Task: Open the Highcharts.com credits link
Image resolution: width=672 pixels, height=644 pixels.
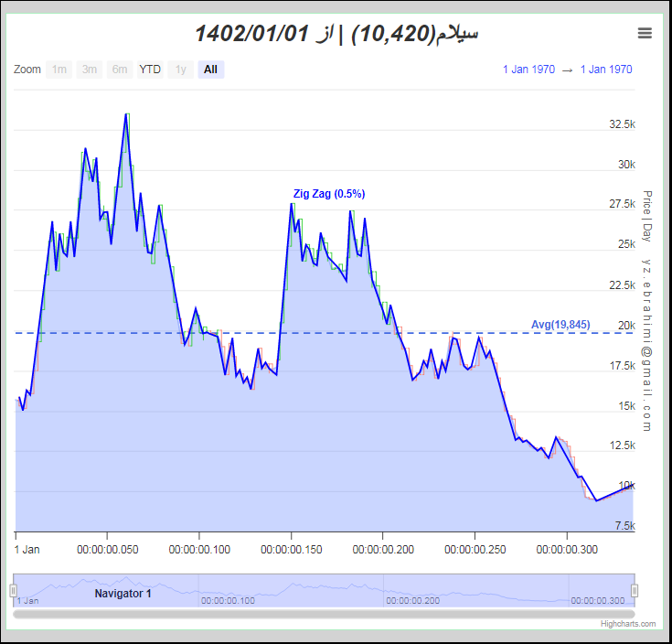Action: 628,624
